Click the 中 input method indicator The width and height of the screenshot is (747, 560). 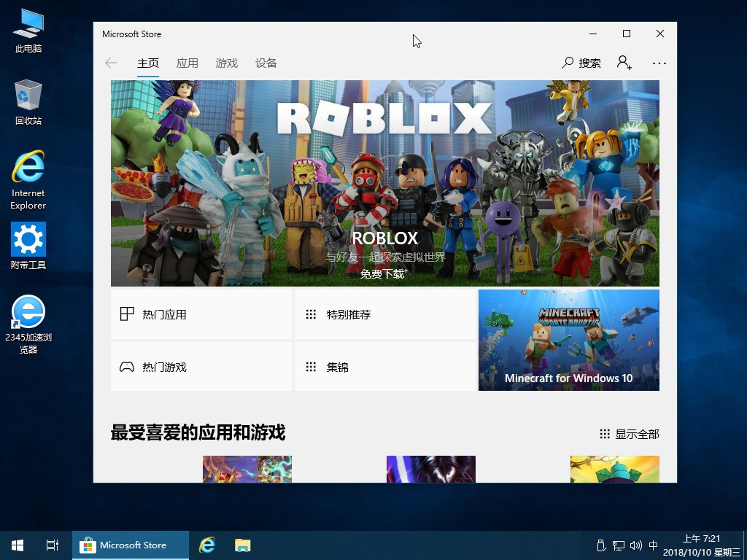pos(653,545)
